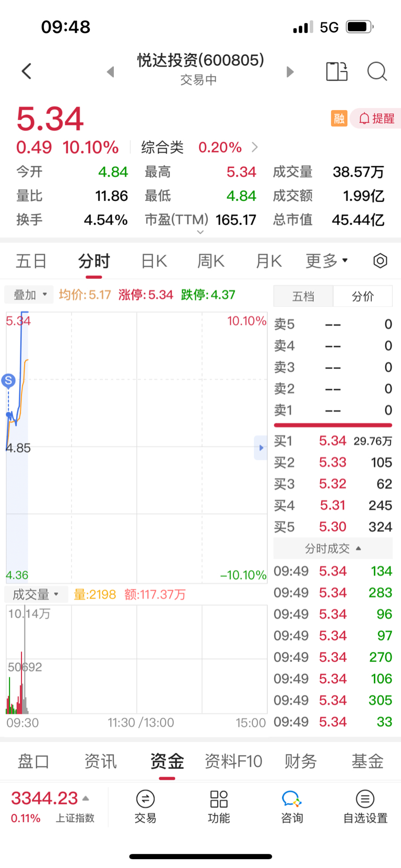Expand chart with blue side arrow
Viewport: 401px width, 868px height.
point(261,448)
